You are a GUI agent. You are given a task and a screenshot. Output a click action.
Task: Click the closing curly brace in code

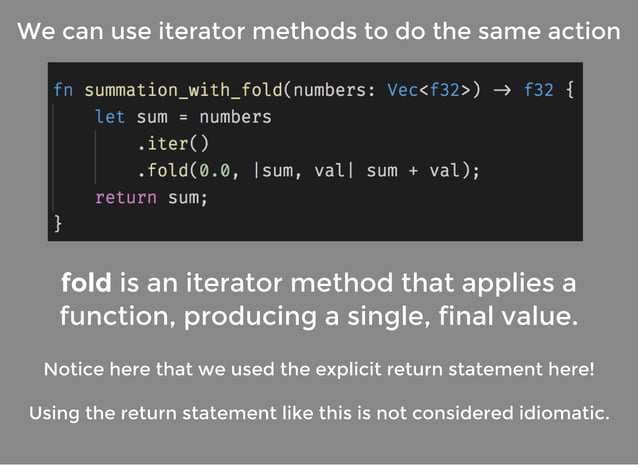point(58,224)
